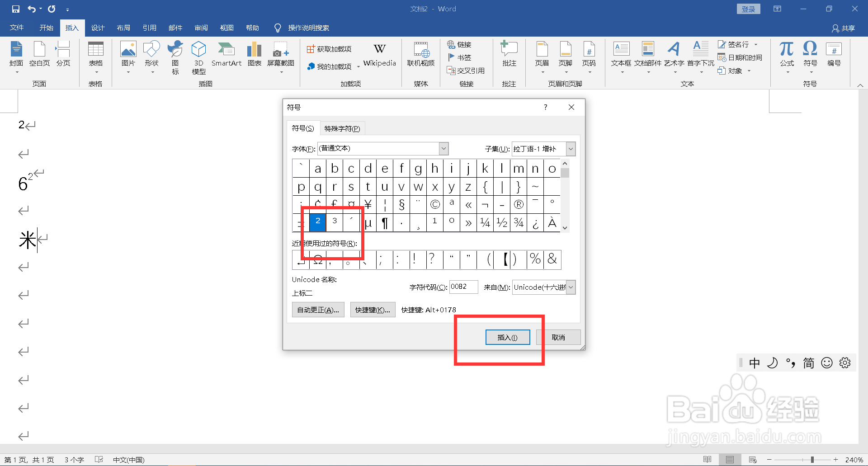The image size is (868, 466).
Task: Open Wikipedia add-in
Action: click(x=380, y=55)
